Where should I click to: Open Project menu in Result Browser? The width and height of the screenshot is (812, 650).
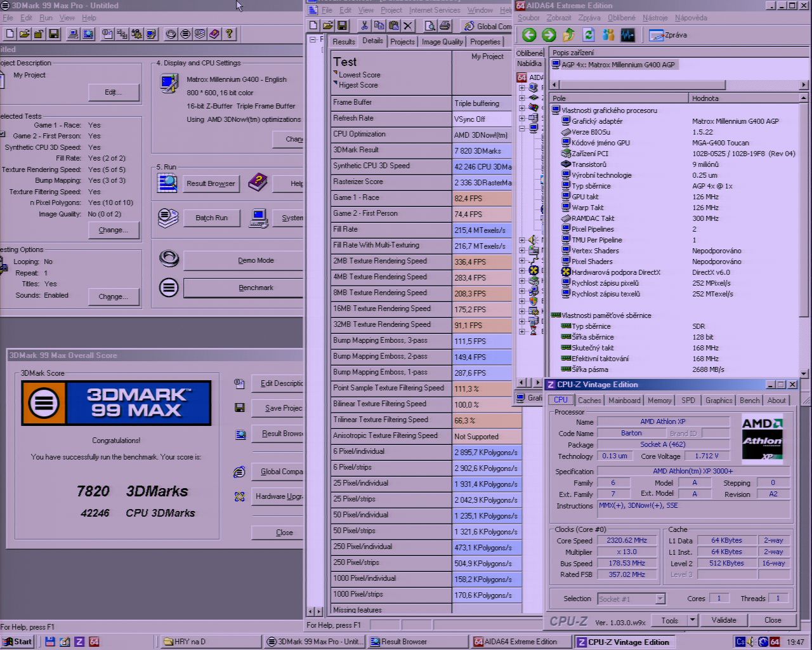click(391, 10)
